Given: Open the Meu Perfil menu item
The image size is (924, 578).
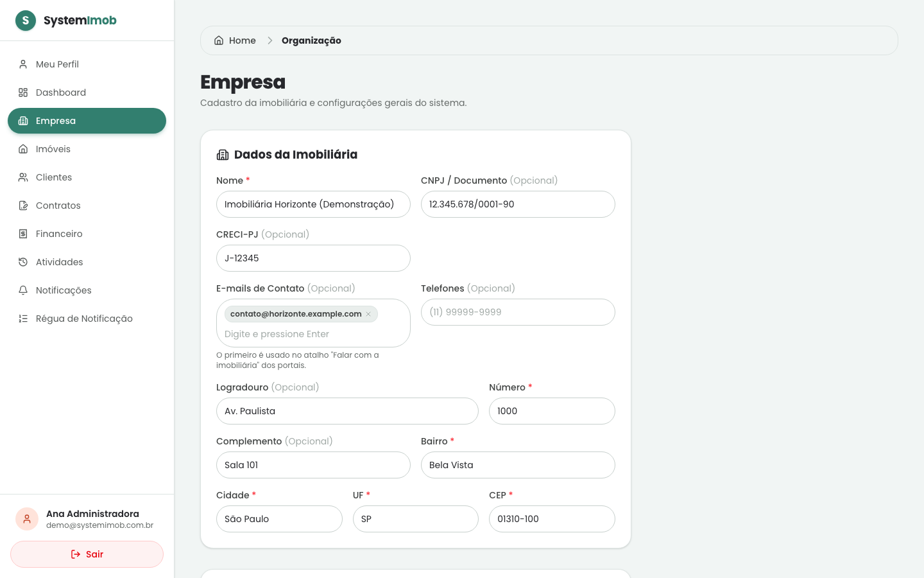Looking at the screenshot, I should [87, 64].
